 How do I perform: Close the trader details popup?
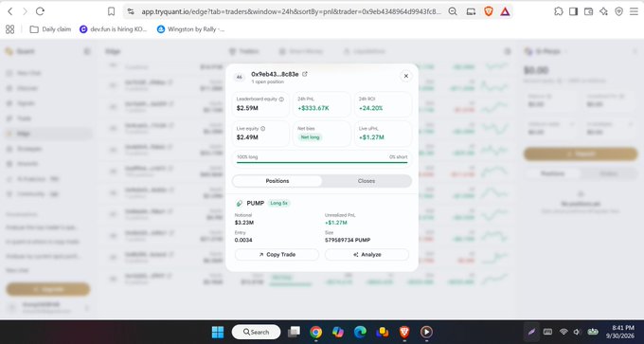point(405,76)
